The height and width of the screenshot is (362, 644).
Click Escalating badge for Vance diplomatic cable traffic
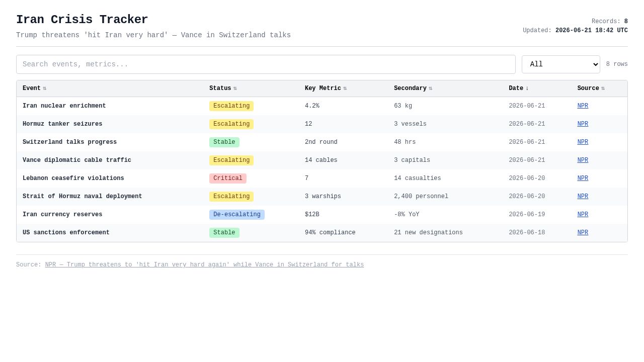(231, 160)
